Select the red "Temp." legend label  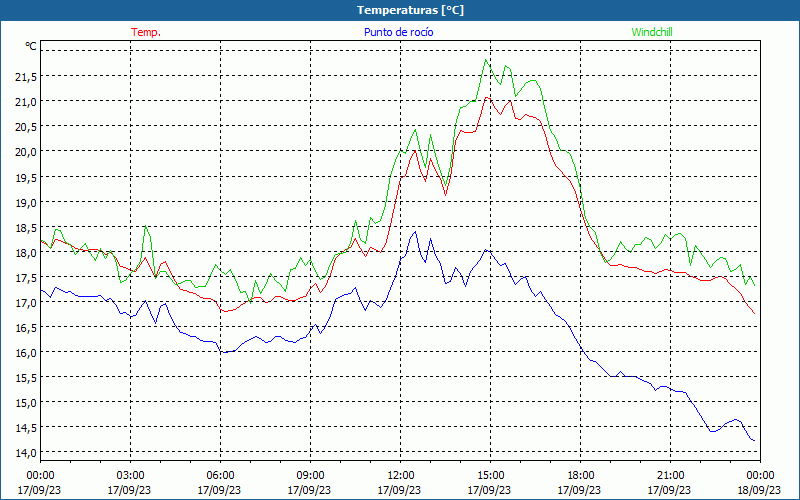146,32
